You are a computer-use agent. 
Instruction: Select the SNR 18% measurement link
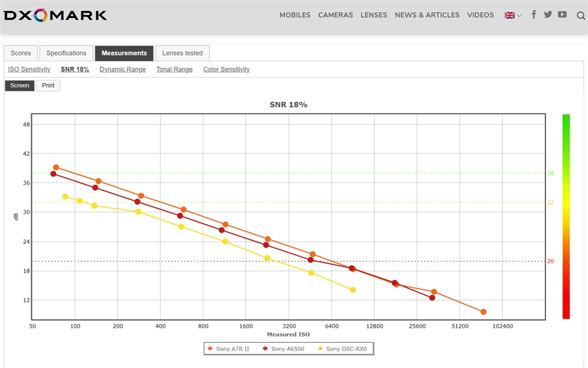click(75, 69)
